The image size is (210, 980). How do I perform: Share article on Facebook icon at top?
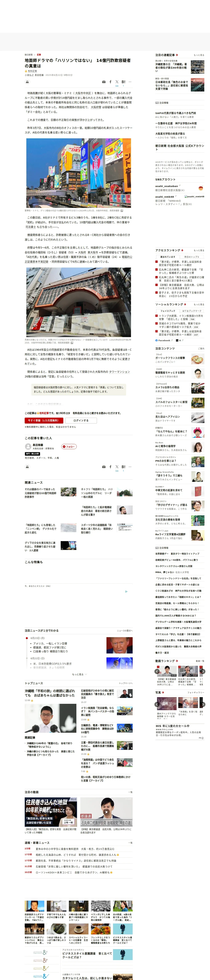coord(111,82)
